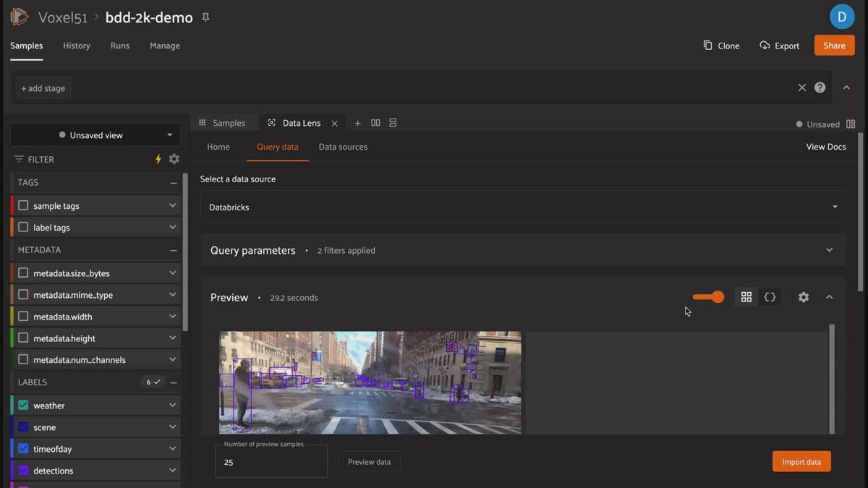Go to Data Lens Home tab
This screenshot has width=868, height=488.
point(218,147)
